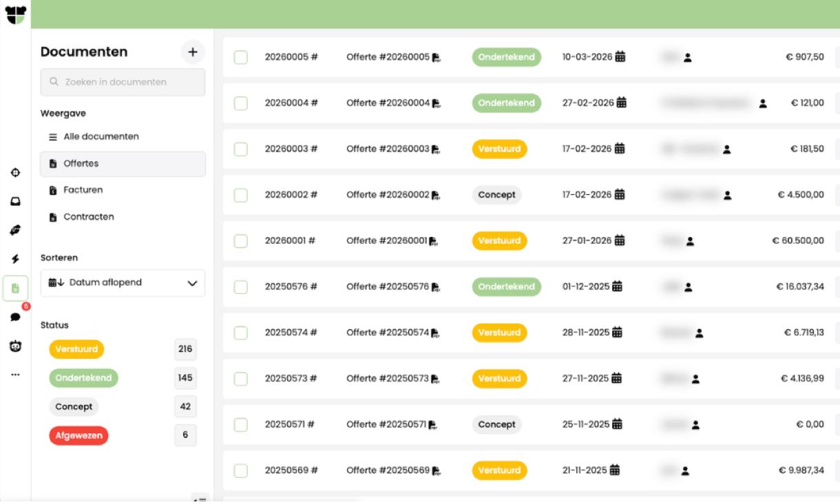The width and height of the screenshot is (840, 504).
Task: Click the lightning bolt icon in sidebar
Action: tap(15, 259)
